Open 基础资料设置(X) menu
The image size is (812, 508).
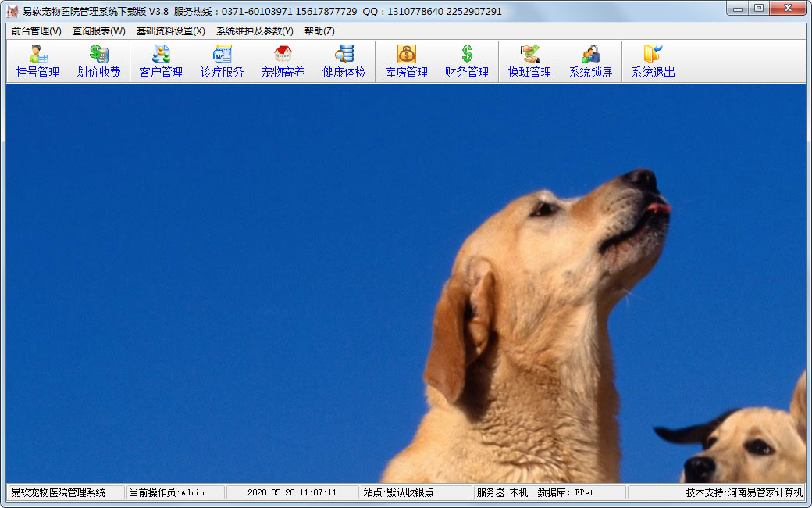(x=170, y=31)
